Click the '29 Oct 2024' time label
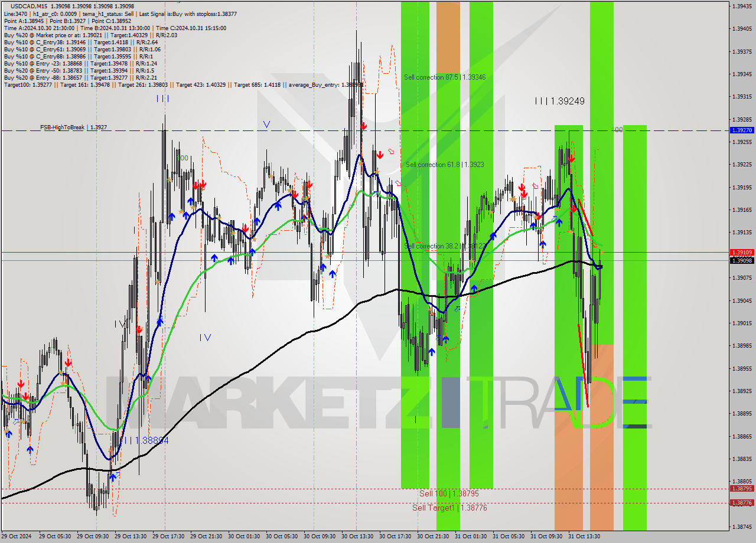The height and width of the screenshot is (543, 756). click(x=16, y=537)
